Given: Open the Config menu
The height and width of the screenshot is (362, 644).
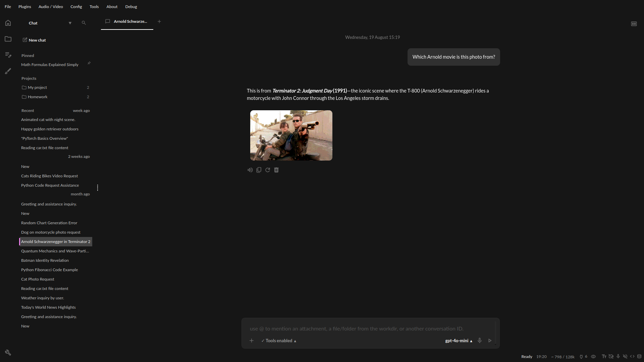Looking at the screenshot, I should (76, 7).
